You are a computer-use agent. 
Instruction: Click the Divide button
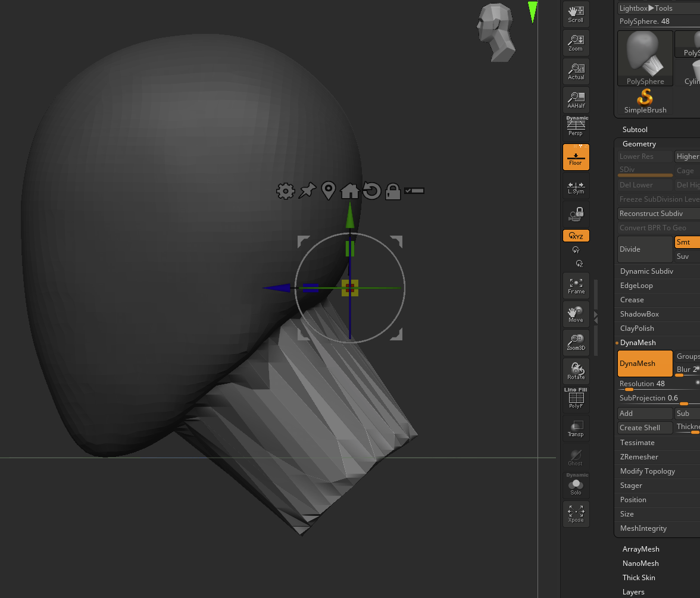click(645, 249)
